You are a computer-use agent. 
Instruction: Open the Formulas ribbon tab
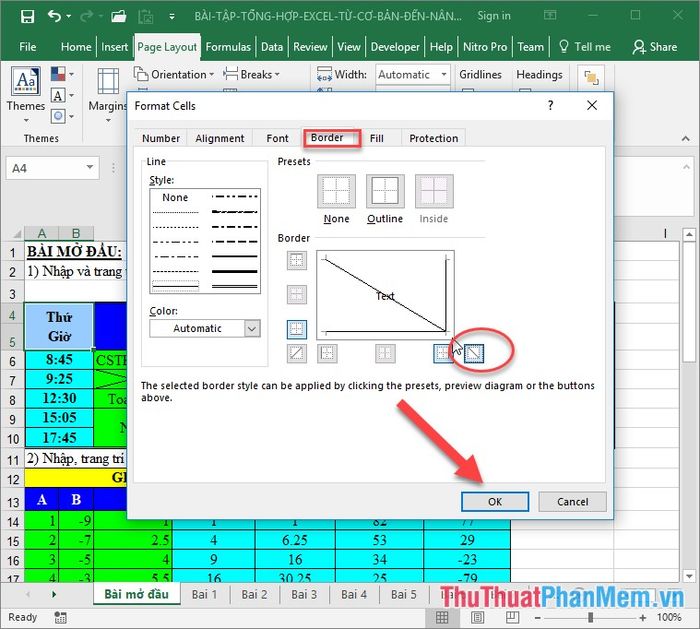tap(228, 47)
